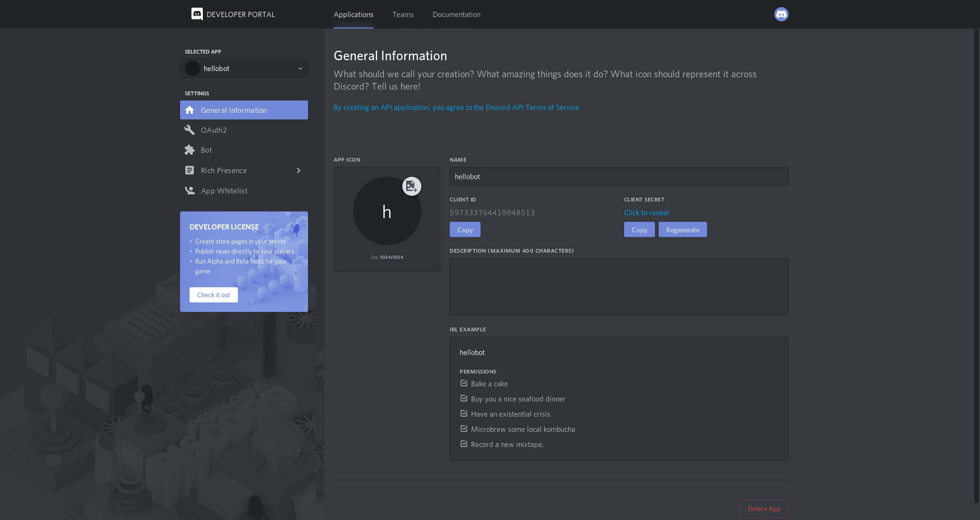Uncheck the Record a new mixtape permission
Screen dimensions: 980x520
point(464,444)
